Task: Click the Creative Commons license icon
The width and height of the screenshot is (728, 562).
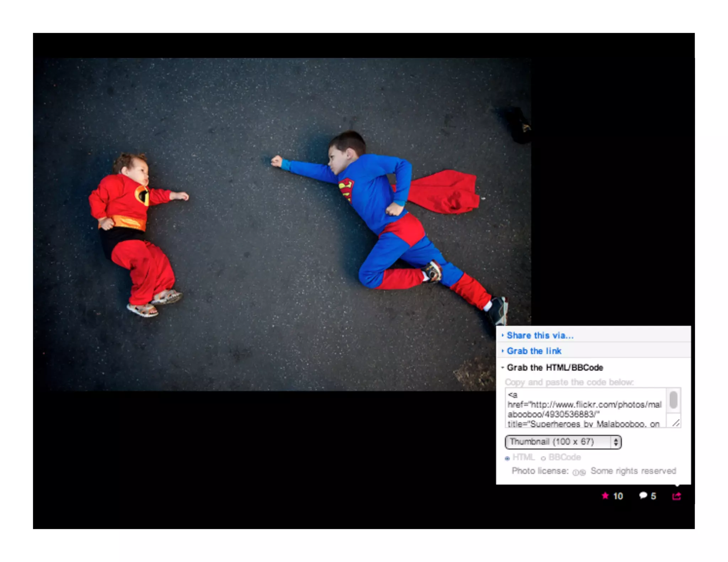Action: coord(579,472)
